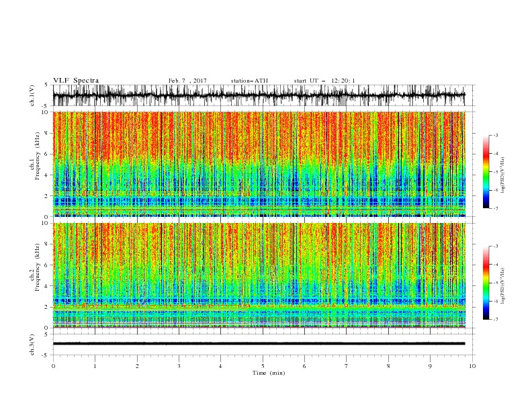The image size is (532, 411).
Task: Click the "-5" tick on ch.3(V) axis
Action: (46, 355)
